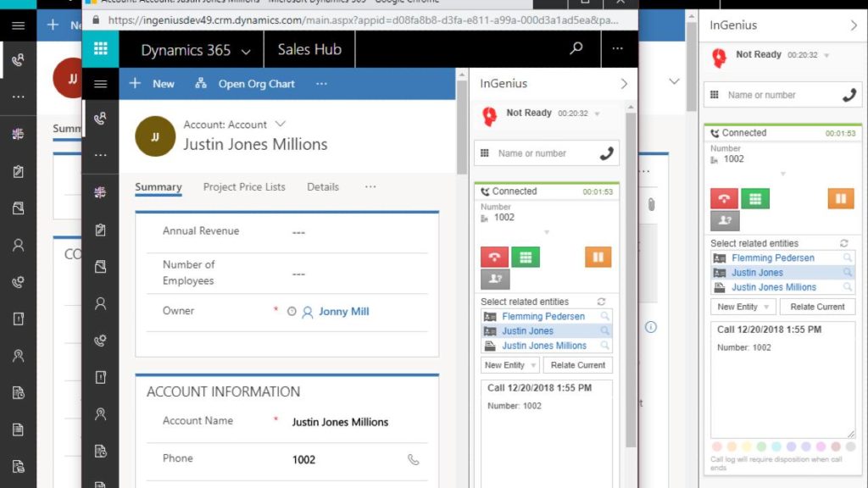The image size is (868, 488).
Task: Hang up call in front window's InGenius panel
Action: coord(494,257)
